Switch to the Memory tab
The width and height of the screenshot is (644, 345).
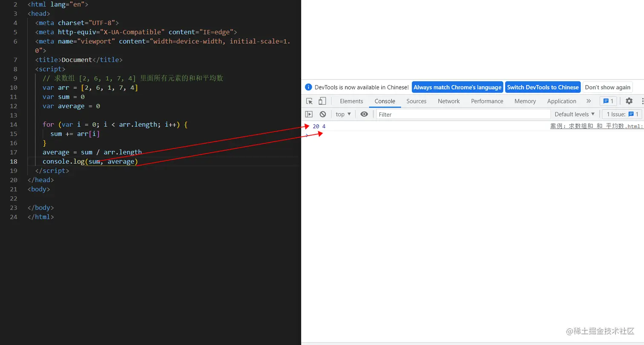coord(525,101)
